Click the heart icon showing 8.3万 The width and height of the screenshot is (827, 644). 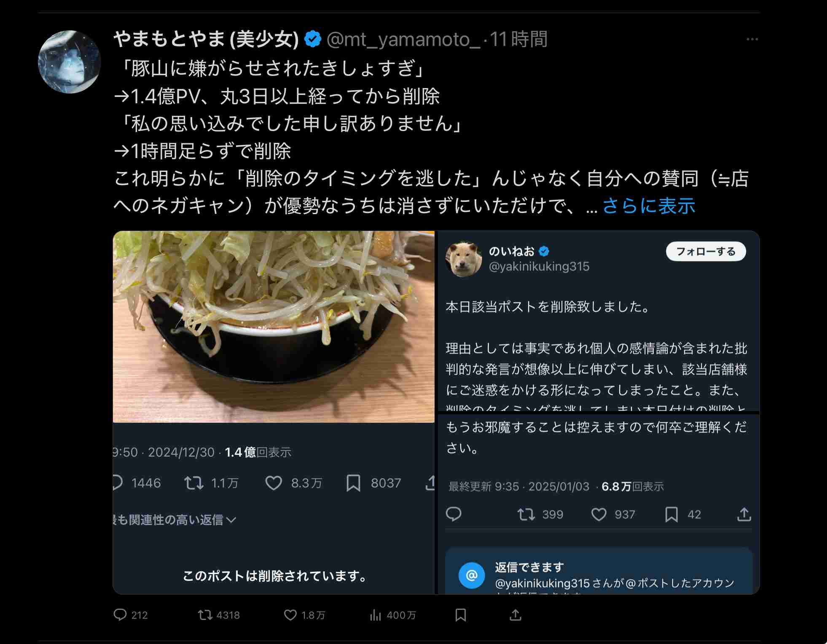pos(274,483)
